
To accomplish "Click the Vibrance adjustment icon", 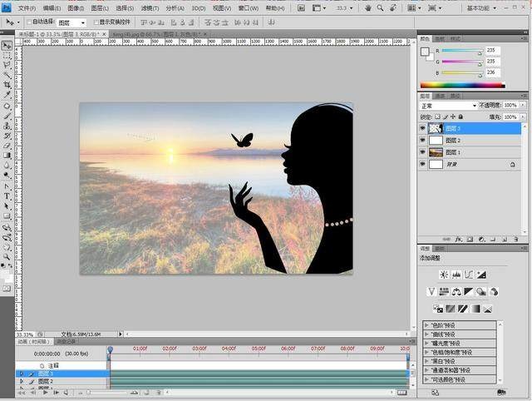I will point(431,291).
